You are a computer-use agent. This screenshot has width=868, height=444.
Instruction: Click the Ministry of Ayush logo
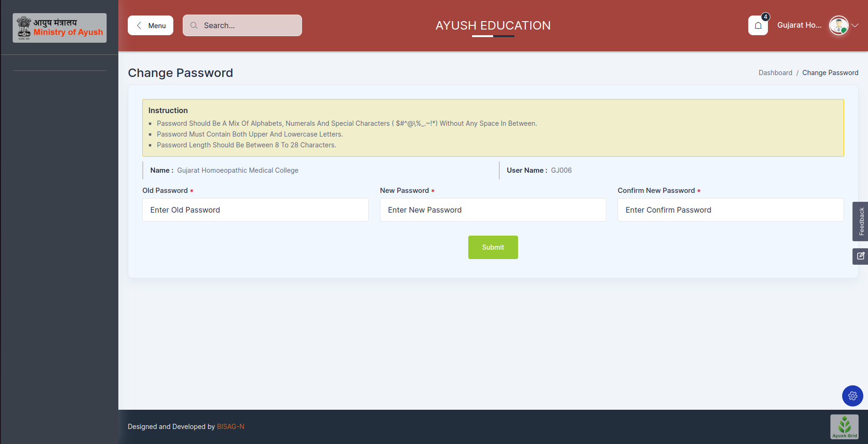[x=60, y=28]
